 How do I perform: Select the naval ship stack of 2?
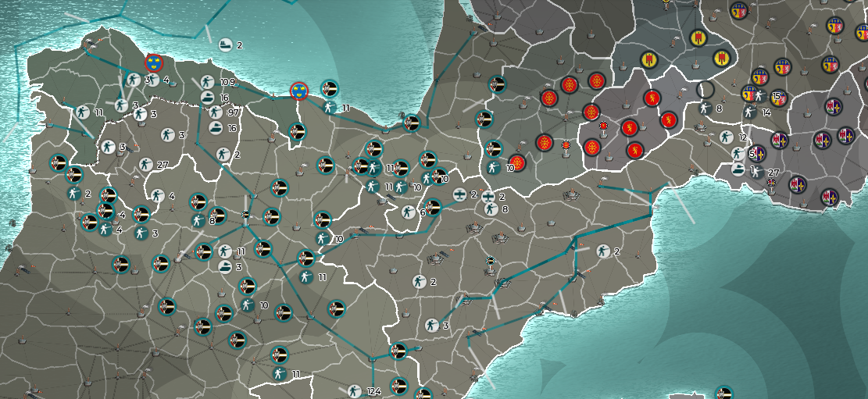pyautogui.click(x=225, y=45)
